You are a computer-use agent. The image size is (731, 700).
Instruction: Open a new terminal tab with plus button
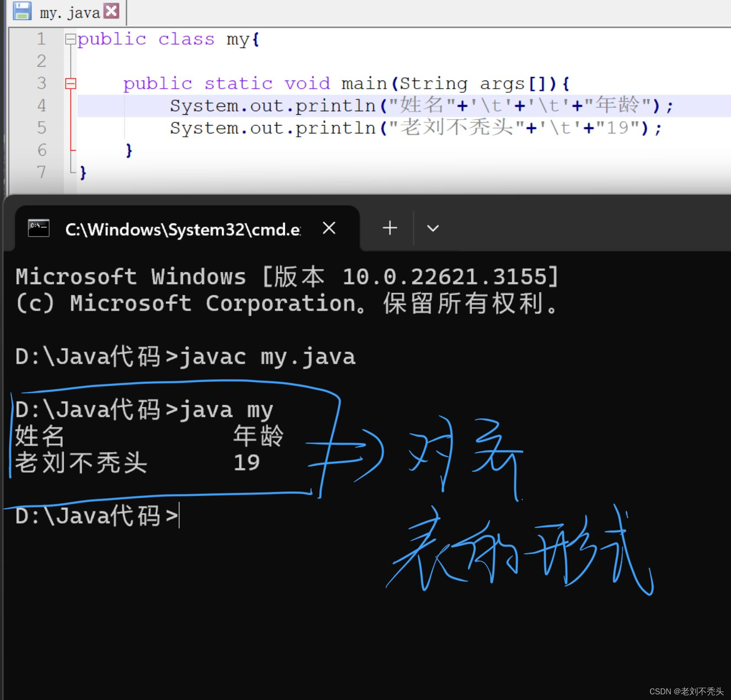[390, 228]
